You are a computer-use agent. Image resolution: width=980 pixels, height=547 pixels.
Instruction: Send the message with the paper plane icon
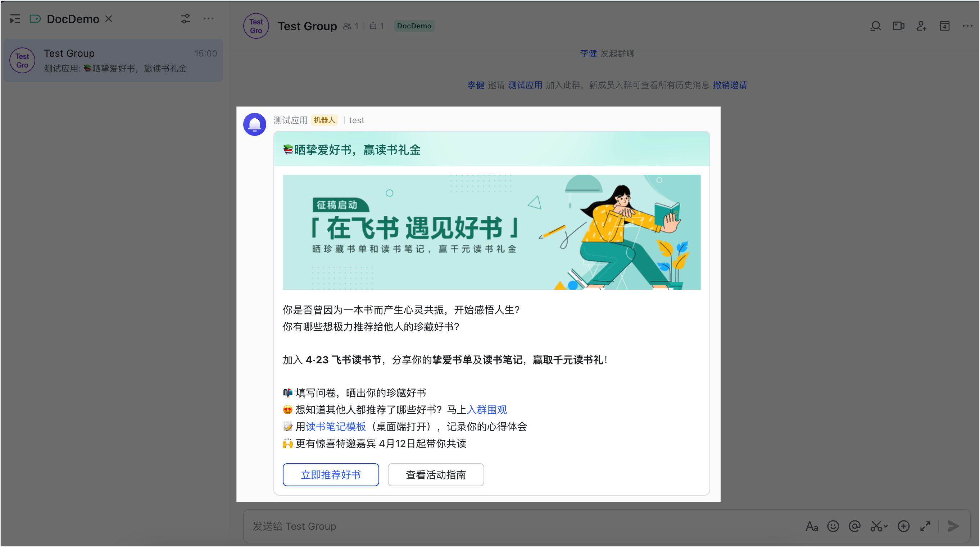[x=953, y=526]
